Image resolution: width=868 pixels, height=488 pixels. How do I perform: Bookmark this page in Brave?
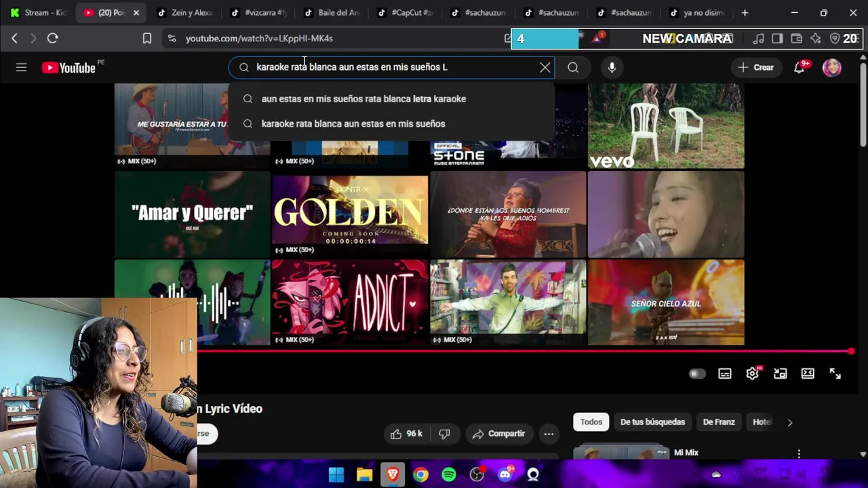(x=146, y=39)
